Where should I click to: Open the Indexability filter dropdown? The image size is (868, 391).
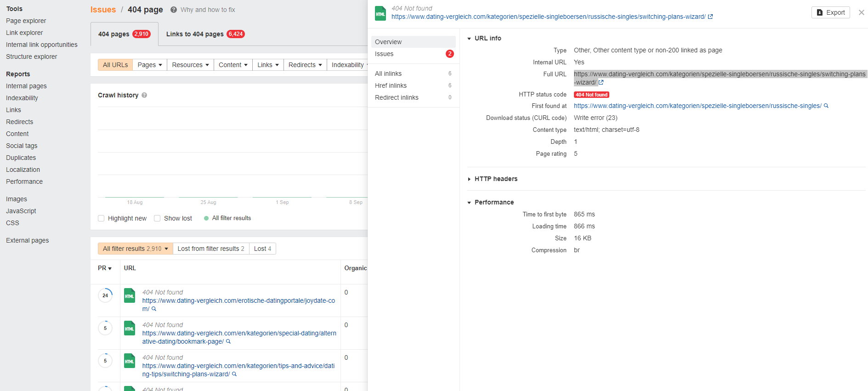click(347, 65)
